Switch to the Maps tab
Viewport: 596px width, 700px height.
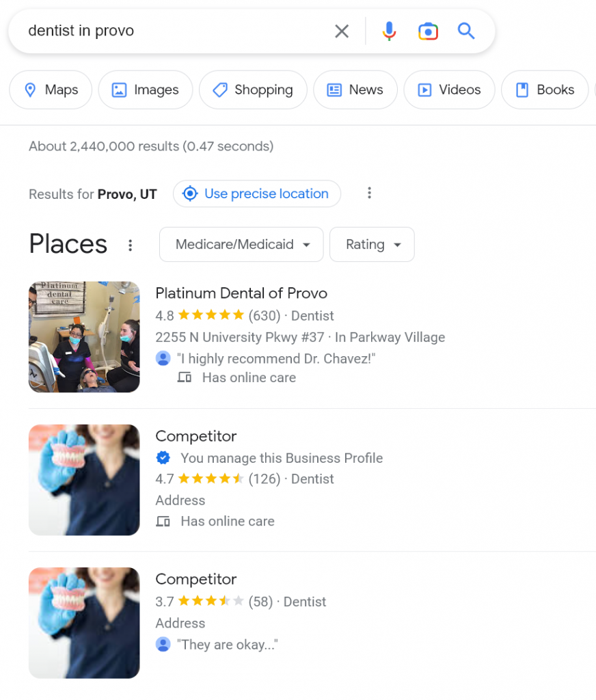(51, 90)
